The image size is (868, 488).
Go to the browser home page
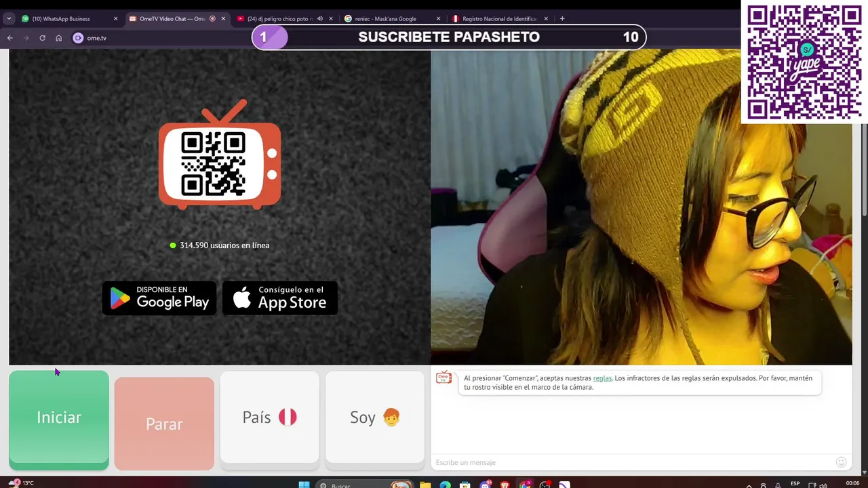coord(58,38)
